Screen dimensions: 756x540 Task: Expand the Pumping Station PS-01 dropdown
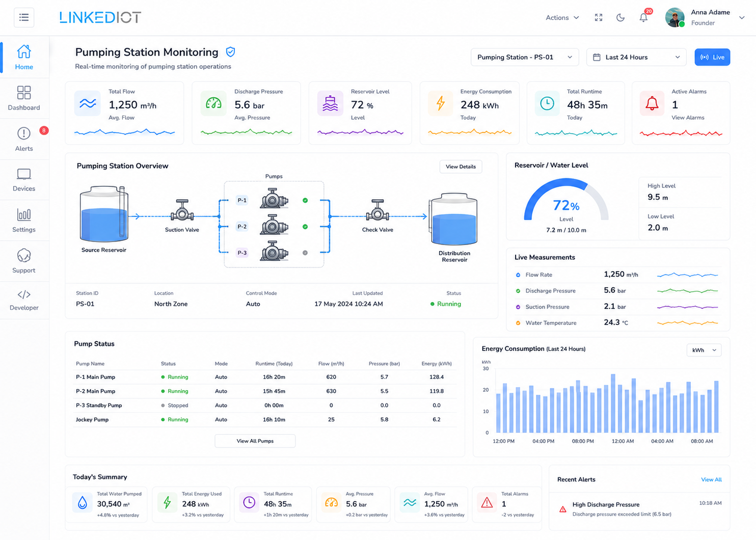tap(525, 57)
